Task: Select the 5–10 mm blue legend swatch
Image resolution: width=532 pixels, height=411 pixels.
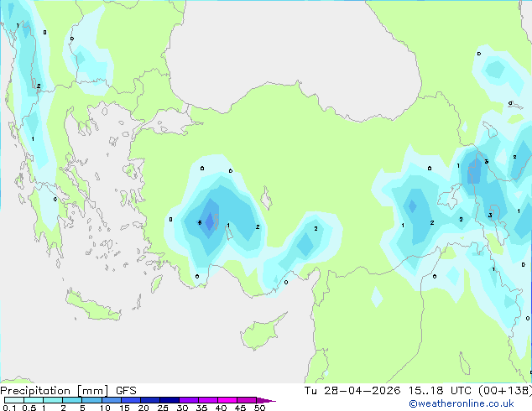Action: click(91, 400)
